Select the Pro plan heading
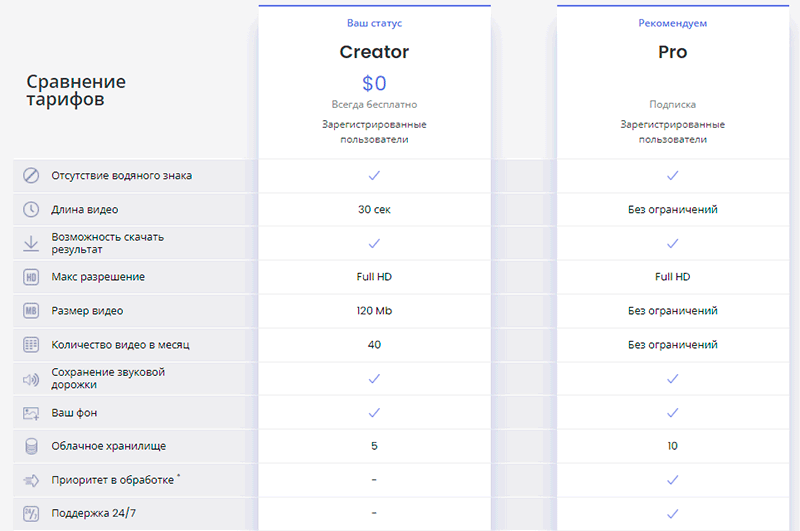Image resolution: width=800 pixels, height=531 pixels. click(x=672, y=52)
